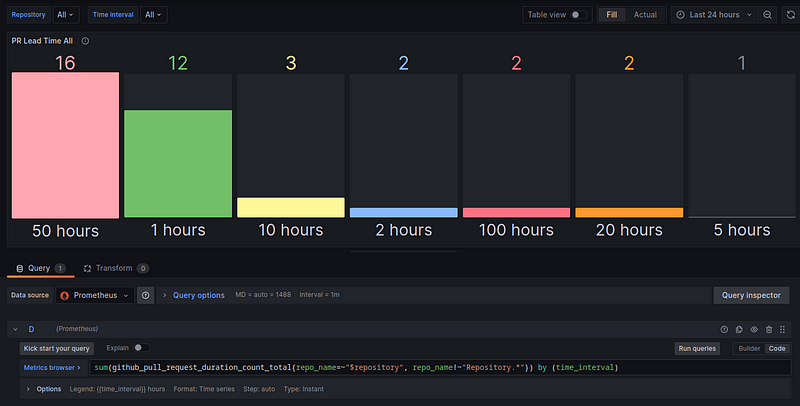Click the zoom out time range icon
The width and height of the screenshot is (800, 406).
point(767,15)
